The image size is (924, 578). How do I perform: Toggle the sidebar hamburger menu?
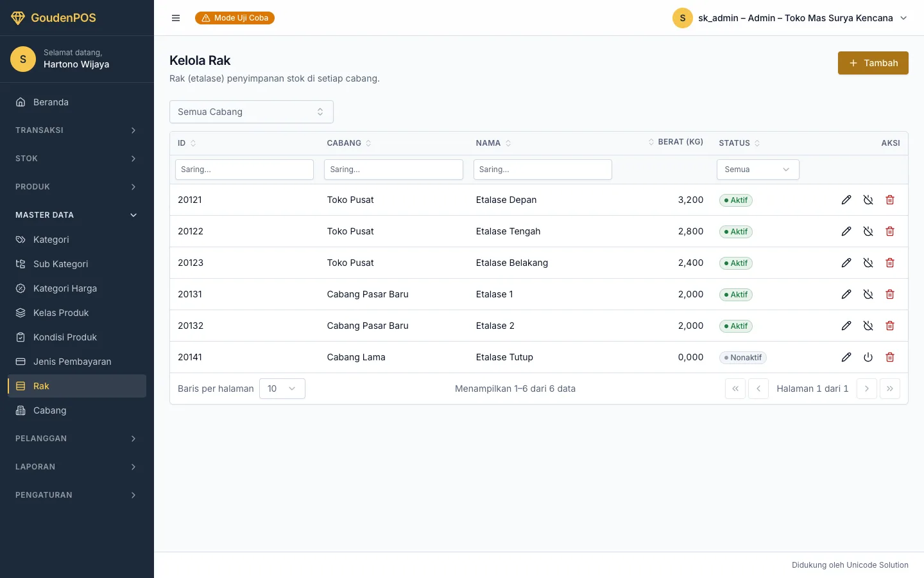point(176,18)
